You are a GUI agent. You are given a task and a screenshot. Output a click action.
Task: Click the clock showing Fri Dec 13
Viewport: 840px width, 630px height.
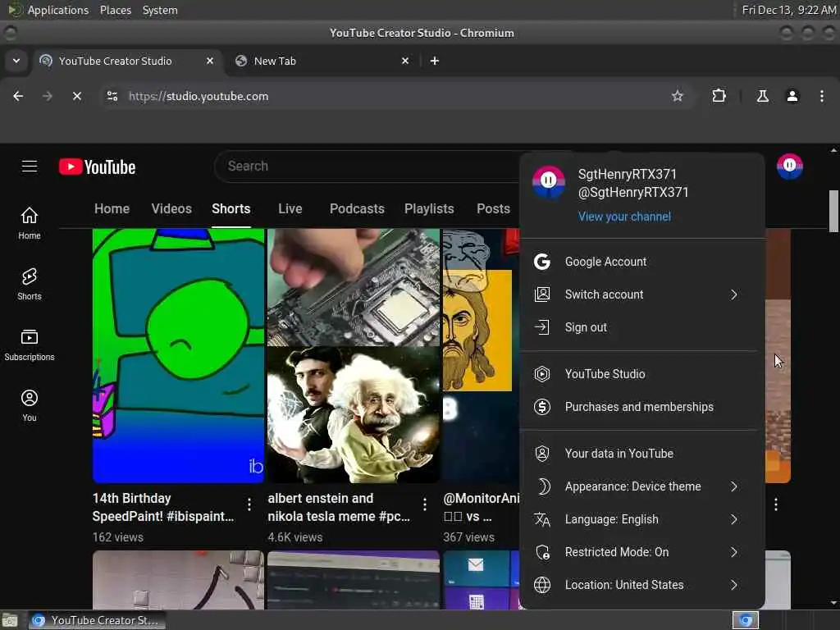click(788, 10)
